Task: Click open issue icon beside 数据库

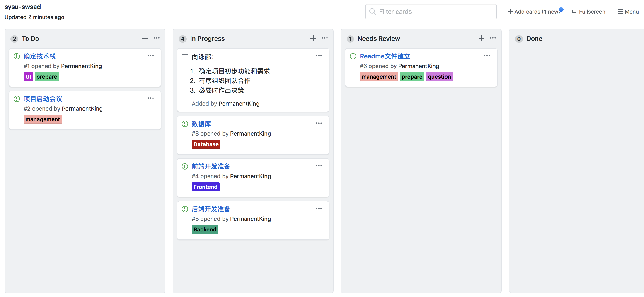Action: (185, 124)
